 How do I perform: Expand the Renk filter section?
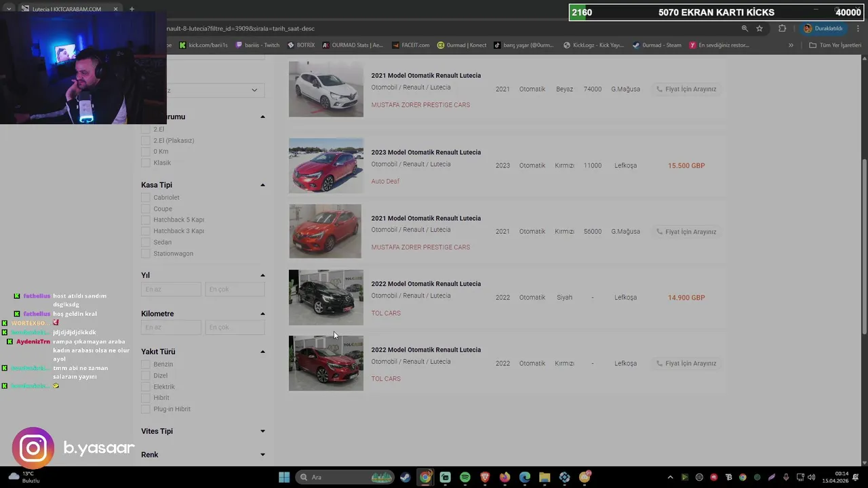point(262,455)
